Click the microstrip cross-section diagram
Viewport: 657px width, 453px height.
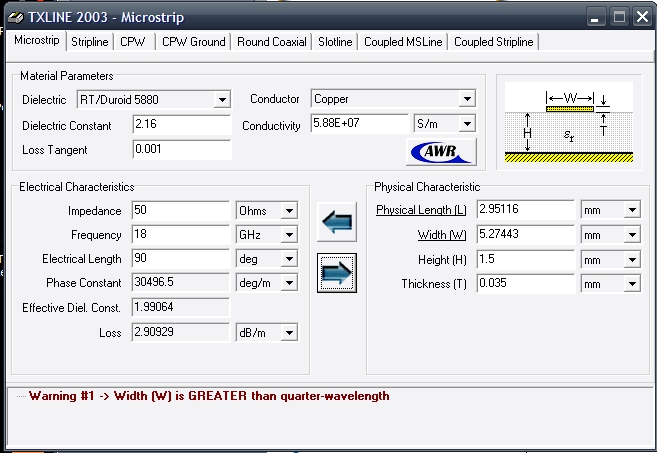pyautogui.click(x=570, y=122)
